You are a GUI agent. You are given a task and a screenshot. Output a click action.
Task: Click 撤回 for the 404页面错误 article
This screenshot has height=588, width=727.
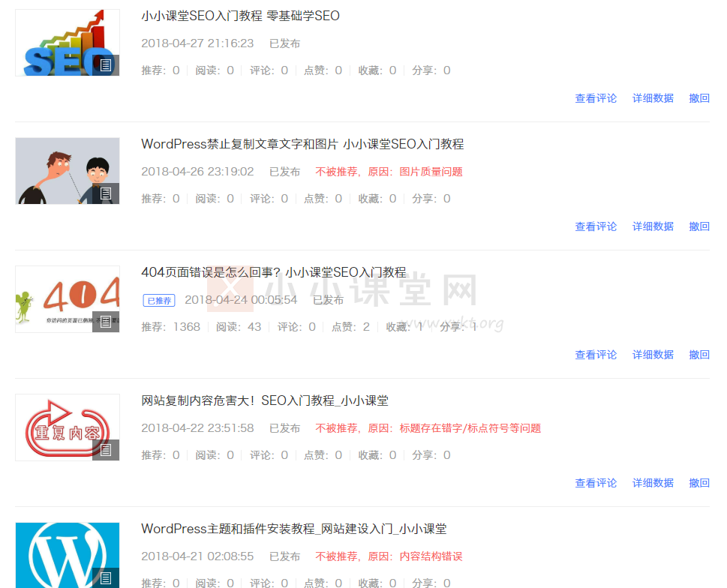[699, 355]
